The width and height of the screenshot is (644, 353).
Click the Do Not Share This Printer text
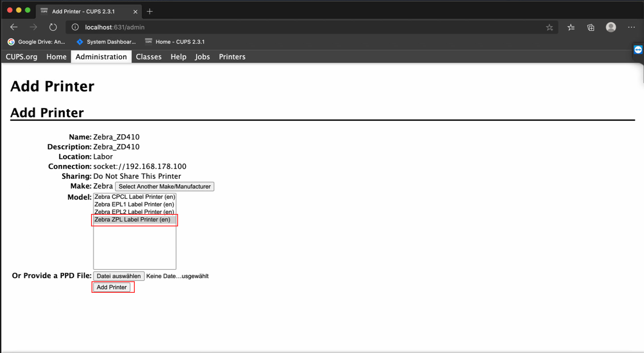(137, 176)
